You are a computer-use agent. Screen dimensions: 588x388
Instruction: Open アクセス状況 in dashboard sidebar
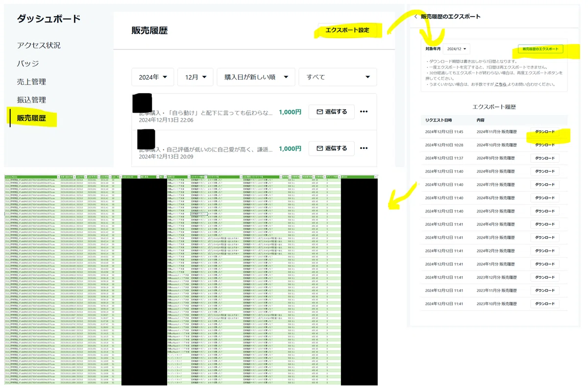pos(39,45)
